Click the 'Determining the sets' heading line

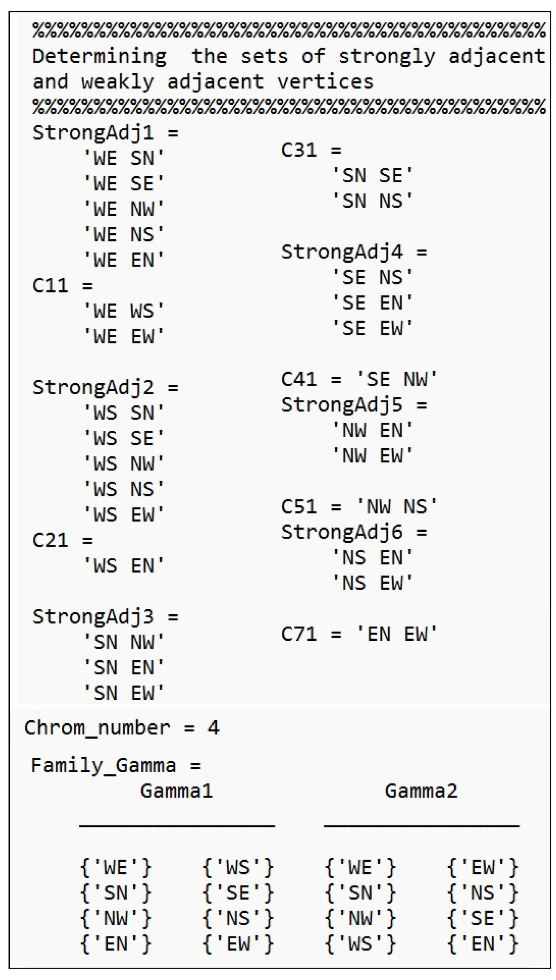[288, 57]
